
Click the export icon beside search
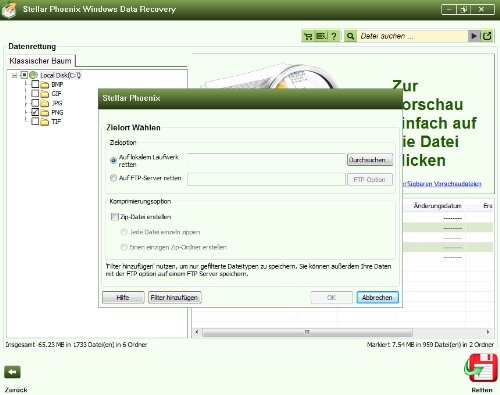click(487, 36)
